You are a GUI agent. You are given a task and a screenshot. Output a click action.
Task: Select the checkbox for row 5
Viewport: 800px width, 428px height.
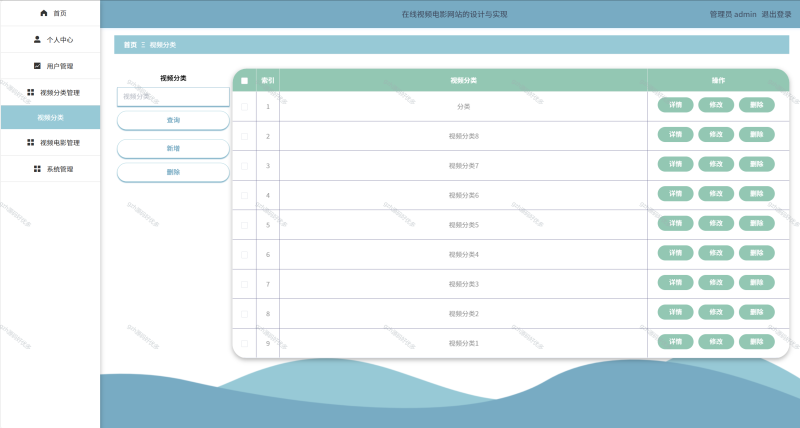point(244,225)
